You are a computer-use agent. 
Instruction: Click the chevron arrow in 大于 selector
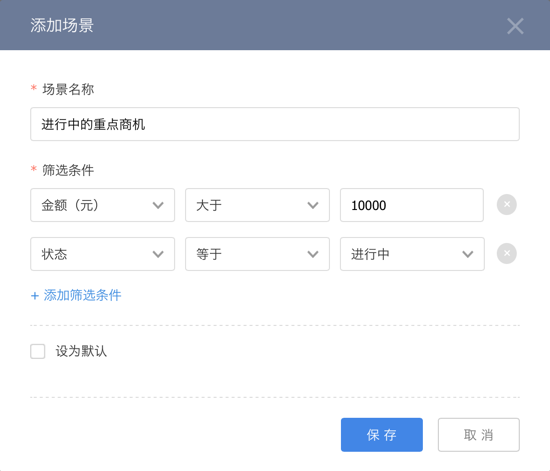313,205
